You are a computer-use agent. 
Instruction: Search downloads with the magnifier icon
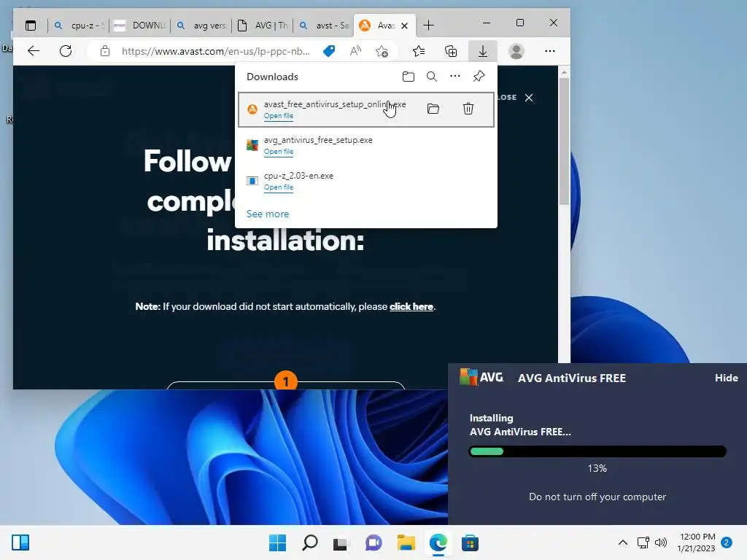tap(432, 77)
